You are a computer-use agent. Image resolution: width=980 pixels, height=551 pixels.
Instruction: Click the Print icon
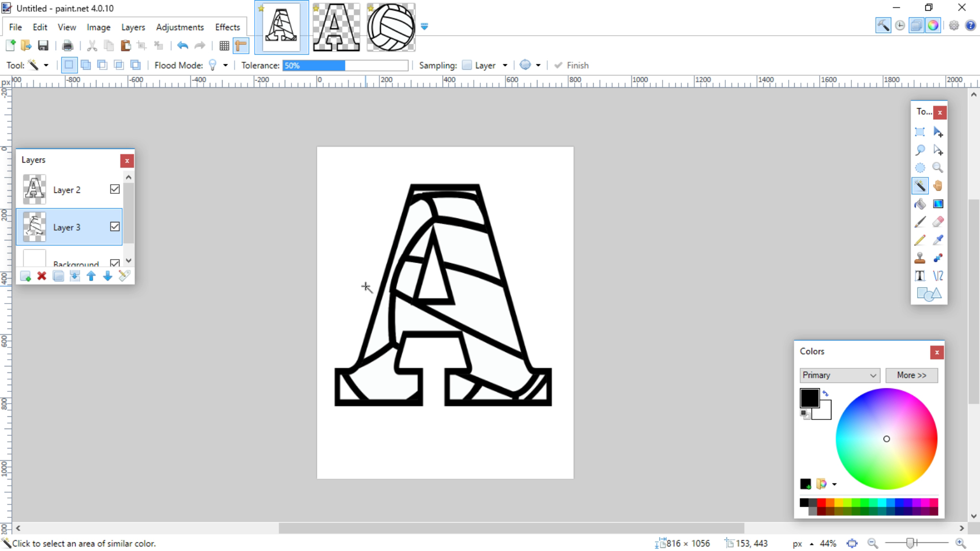pyautogui.click(x=67, y=45)
